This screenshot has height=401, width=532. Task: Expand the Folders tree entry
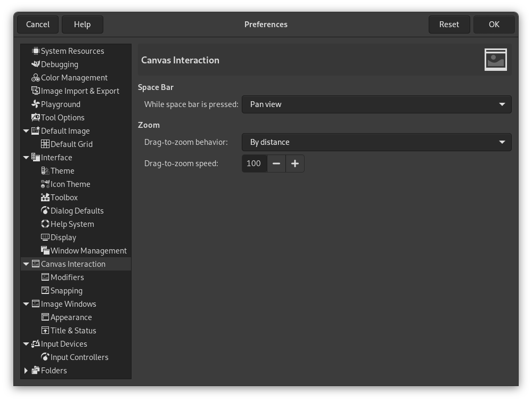point(26,370)
